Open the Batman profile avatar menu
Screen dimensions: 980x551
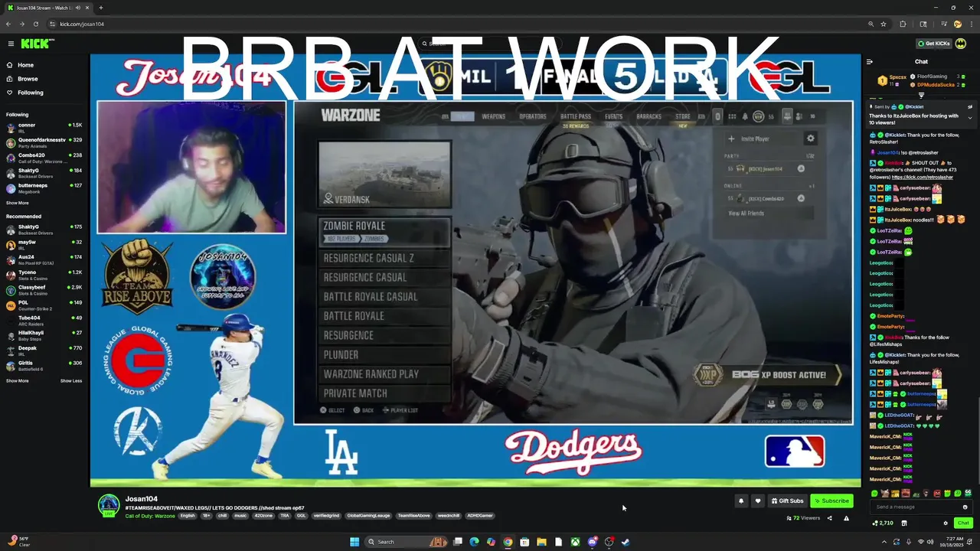[961, 44]
